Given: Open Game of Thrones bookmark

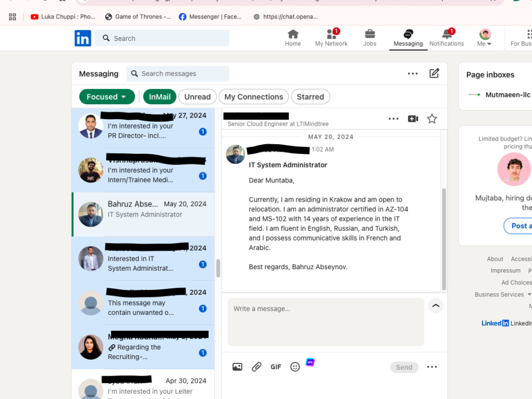Looking at the screenshot, I should click(138, 16).
